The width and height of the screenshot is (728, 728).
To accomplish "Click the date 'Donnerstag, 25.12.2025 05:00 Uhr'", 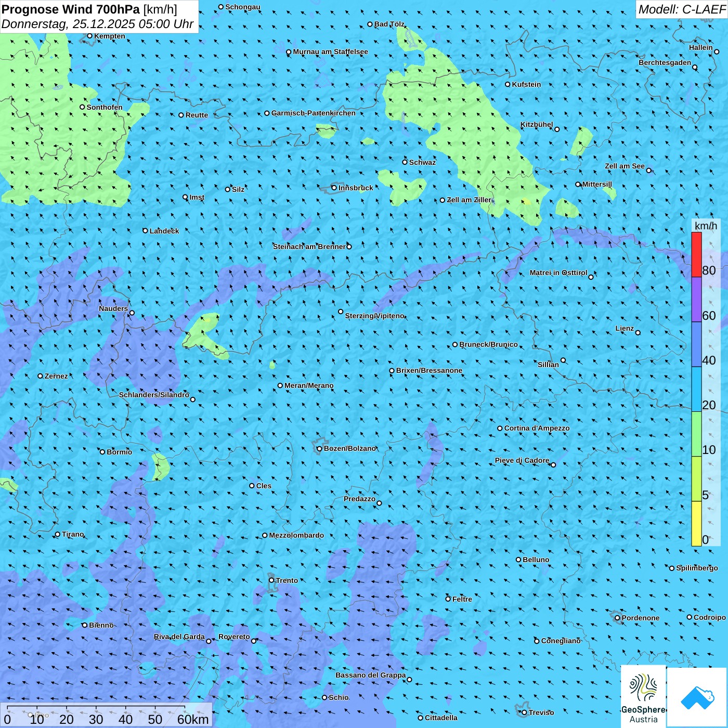I will (x=98, y=24).
